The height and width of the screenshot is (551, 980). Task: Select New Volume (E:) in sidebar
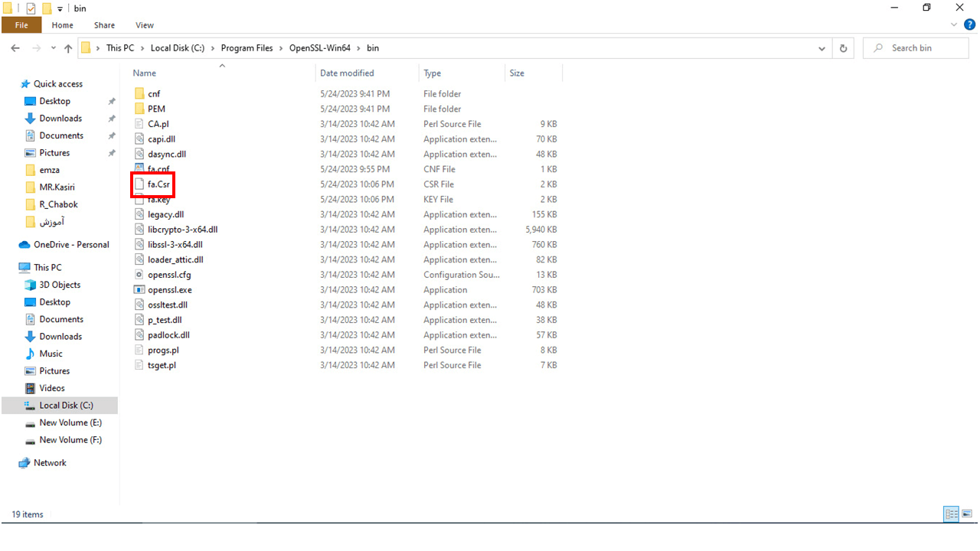click(x=70, y=423)
